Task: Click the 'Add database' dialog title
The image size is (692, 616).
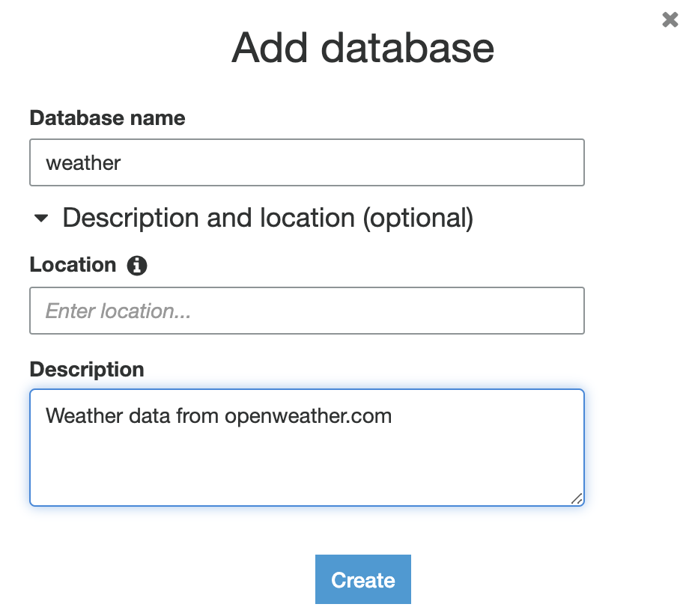Action: coord(362,47)
